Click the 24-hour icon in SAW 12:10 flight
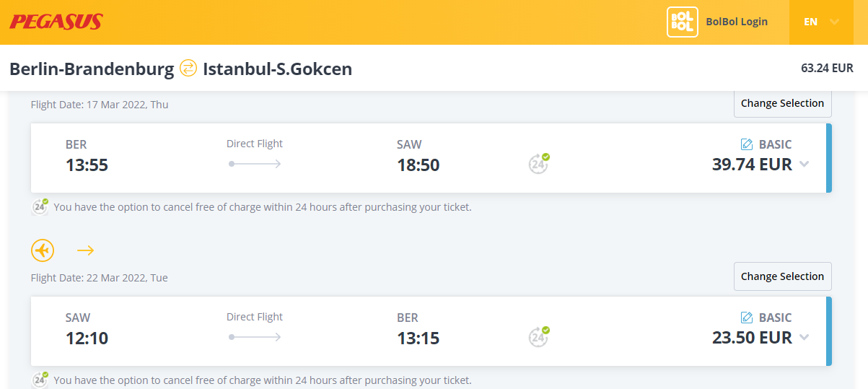Screen dimensions: 868x389 538,336
